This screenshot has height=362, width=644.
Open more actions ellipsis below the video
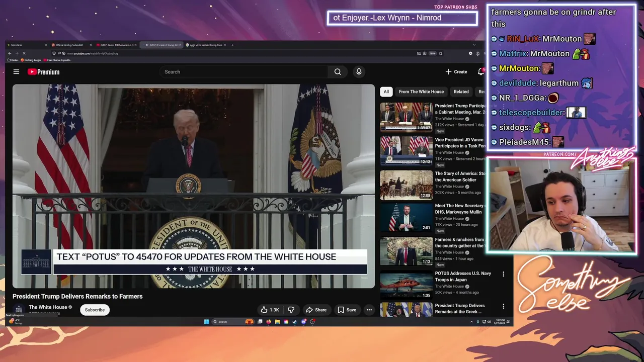pos(369,310)
